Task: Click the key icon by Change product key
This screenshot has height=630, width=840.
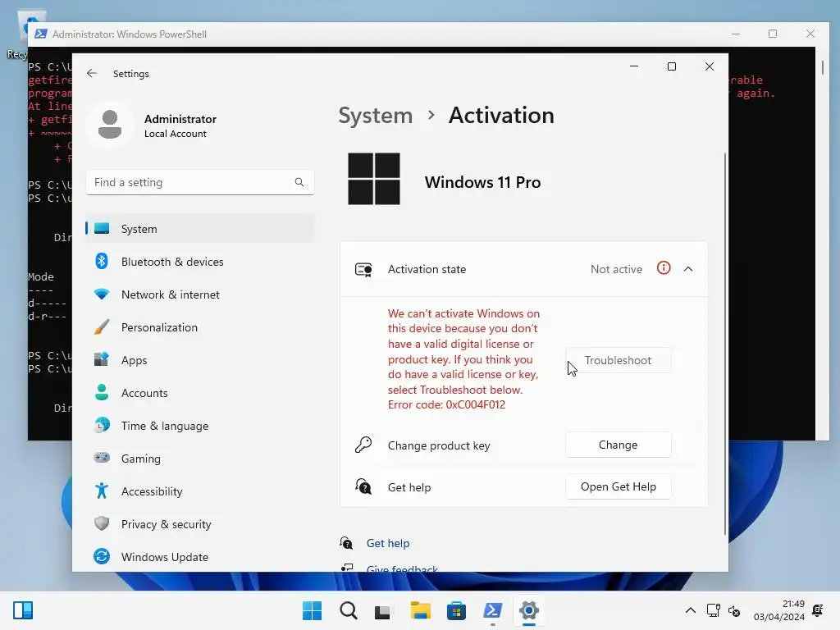Action: pos(363,445)
